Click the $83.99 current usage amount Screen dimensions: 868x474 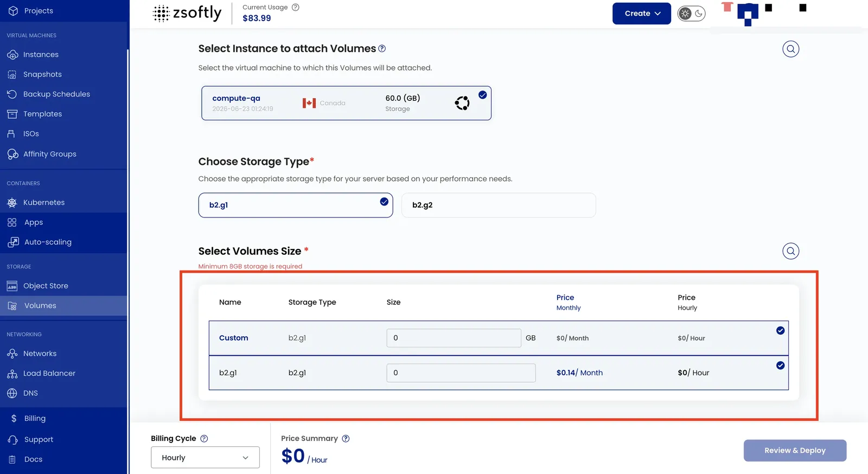pyautogui.click(x=257, y=18)
